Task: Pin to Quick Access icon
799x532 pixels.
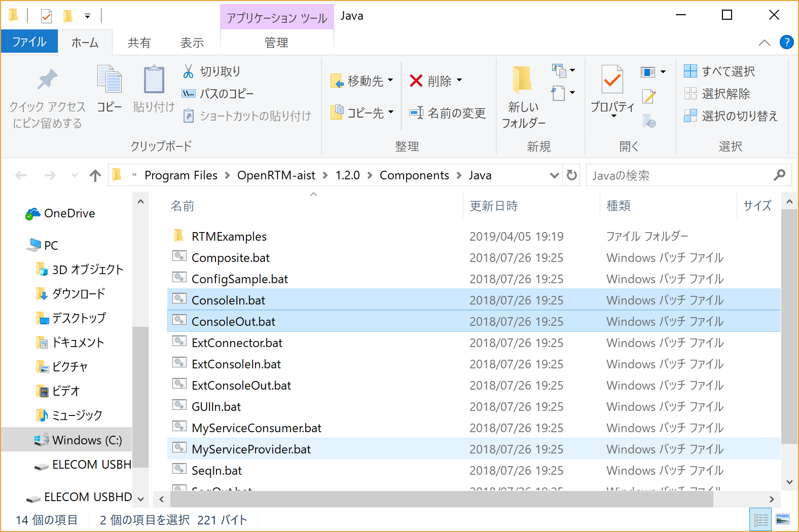Action: 47,79
